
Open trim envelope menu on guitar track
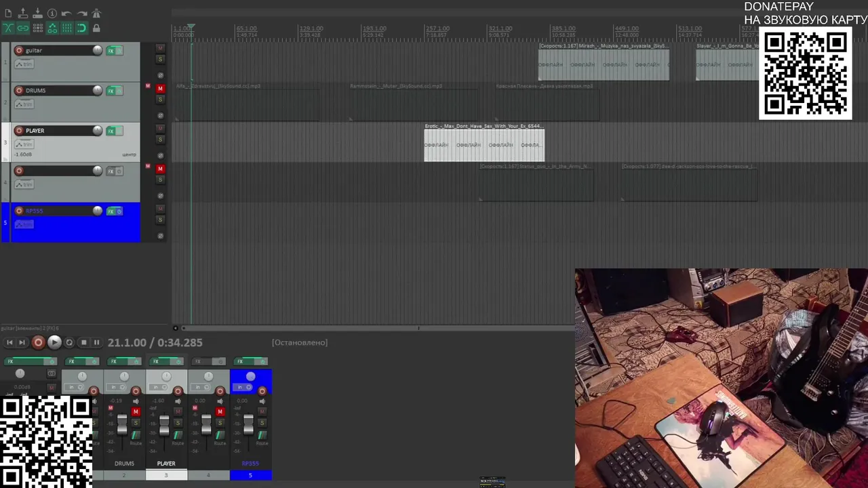[x=24, y=64]
